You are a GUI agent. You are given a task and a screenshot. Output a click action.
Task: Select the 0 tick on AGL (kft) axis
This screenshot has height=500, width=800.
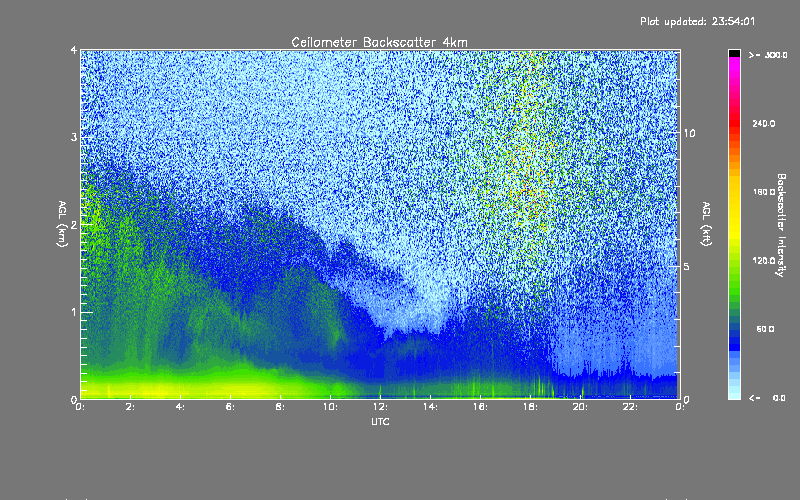pyautogui.click(x=686, y=399)
